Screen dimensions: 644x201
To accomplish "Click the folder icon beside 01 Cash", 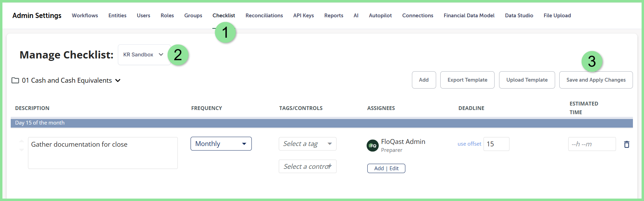I will [x=15, y=80].
